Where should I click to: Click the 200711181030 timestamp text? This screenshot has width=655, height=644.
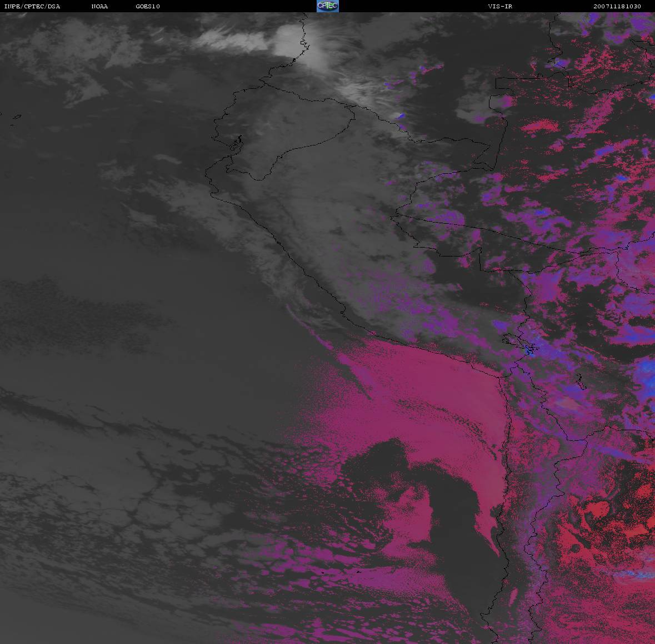(x=616, y=7)
